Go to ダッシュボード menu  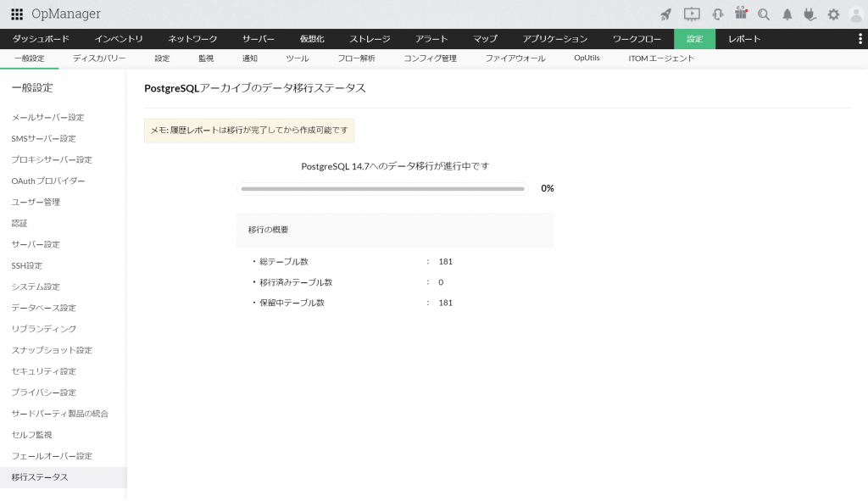point(41,39)
